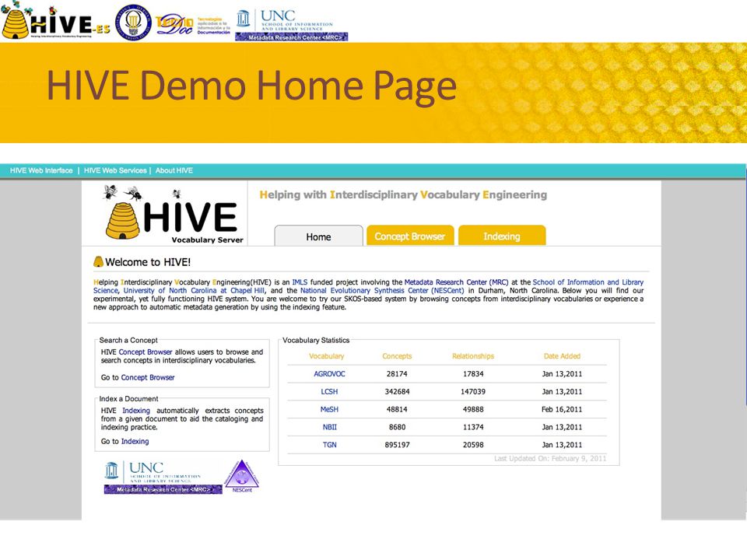Click the Search a Concept box title
747x560 pixels.
[x=128, y=340]
